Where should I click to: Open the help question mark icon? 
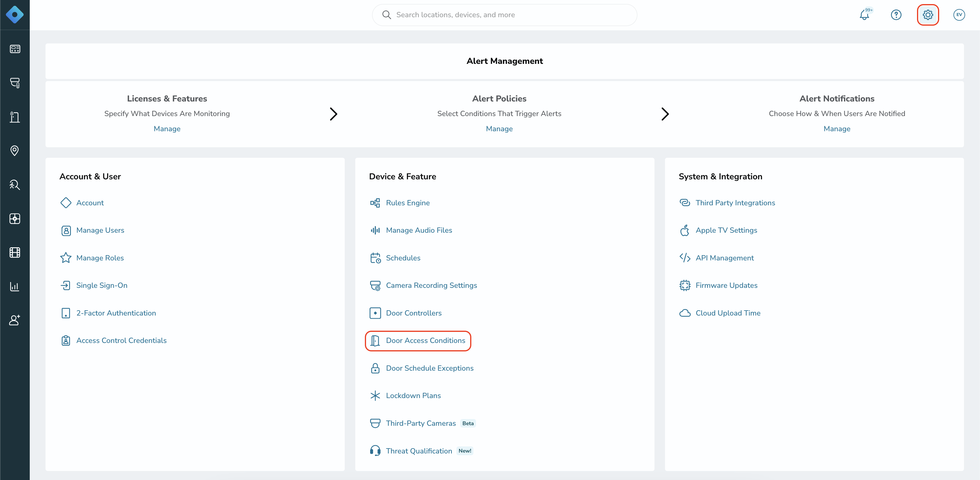coord(896,15)
